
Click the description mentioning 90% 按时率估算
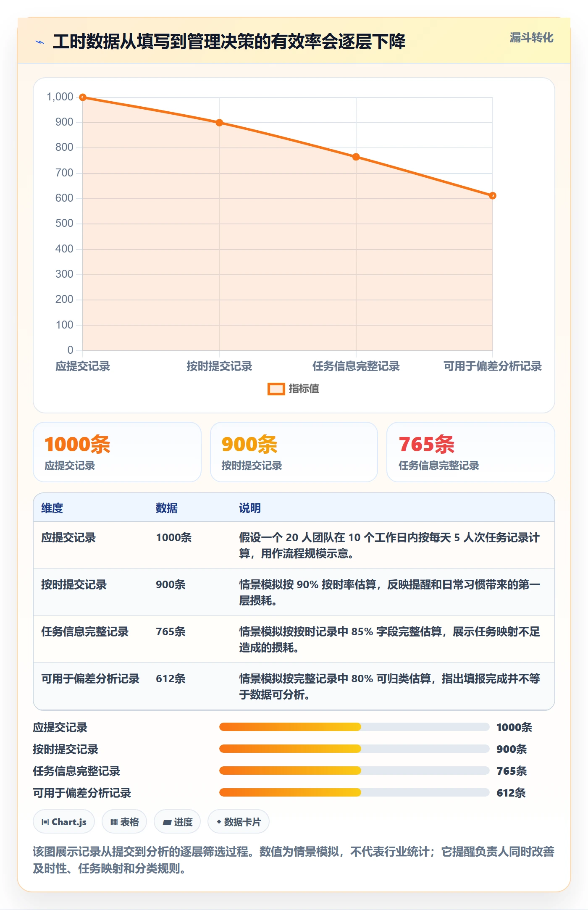[389, 592]
